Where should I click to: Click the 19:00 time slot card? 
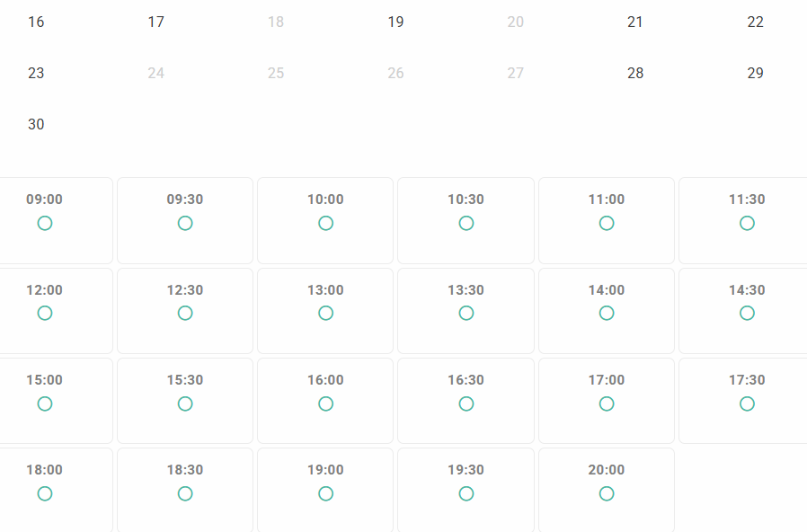coord(325,490)
